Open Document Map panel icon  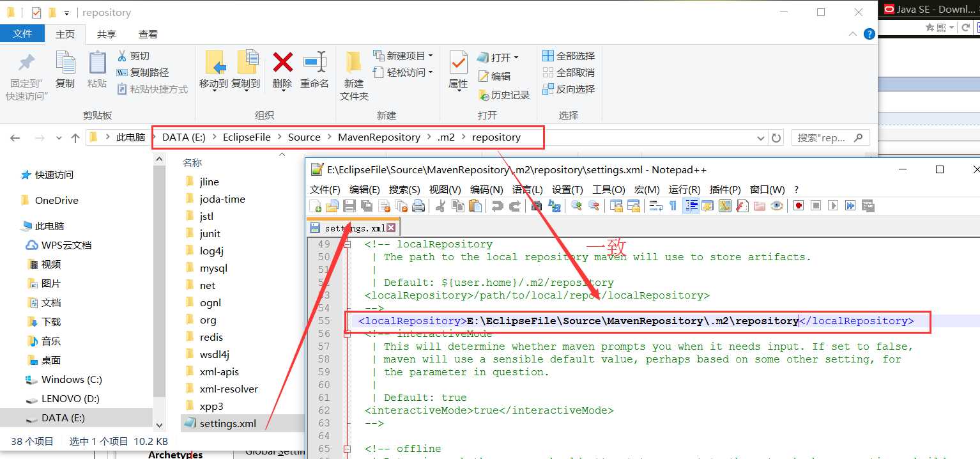[724, 206]
